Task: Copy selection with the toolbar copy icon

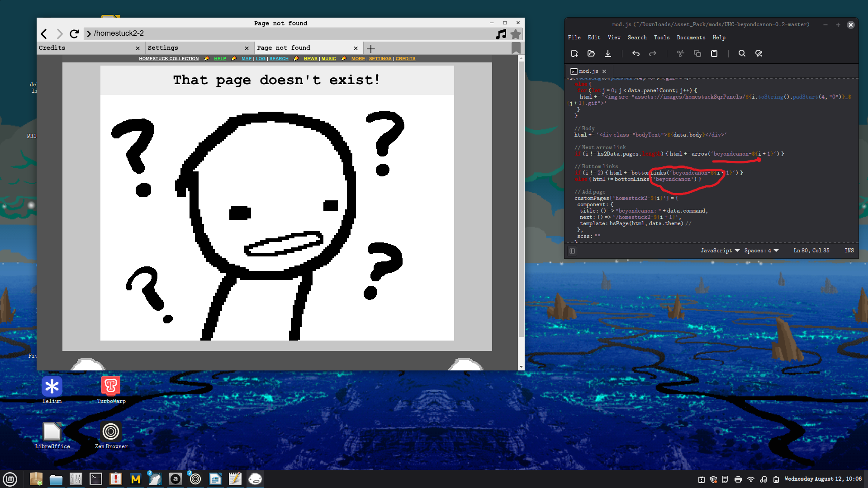Action: tap(697, 53)
